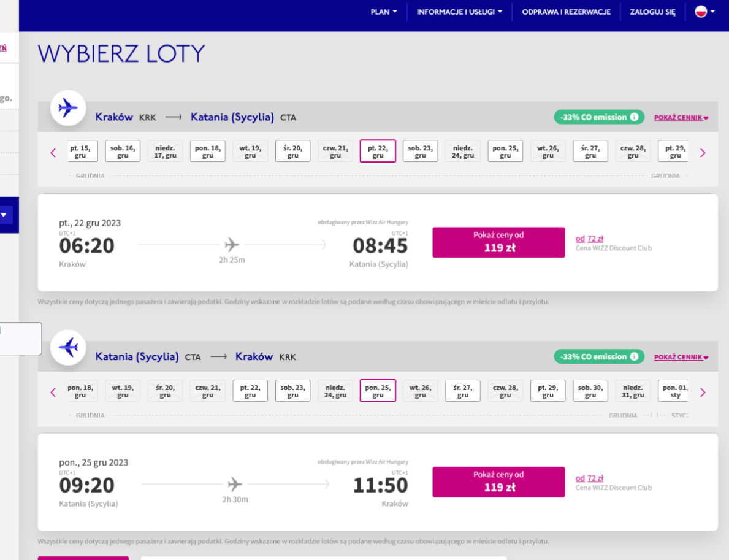Click the outbound flight airplane icon
Screen dimensions: 729x560
68,108
